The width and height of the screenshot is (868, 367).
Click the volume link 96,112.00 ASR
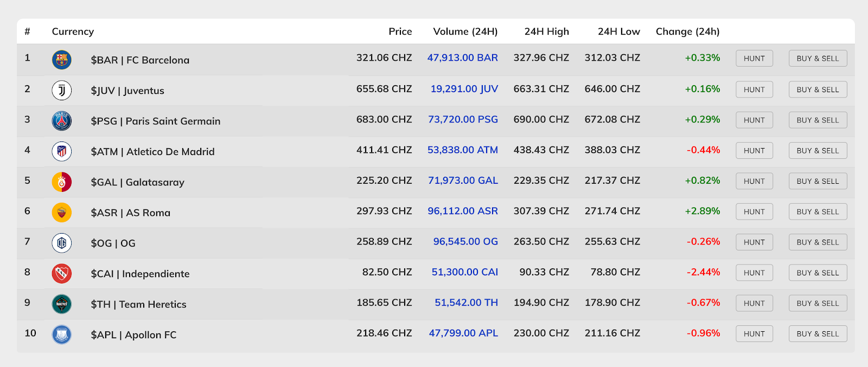click(463, 211)
